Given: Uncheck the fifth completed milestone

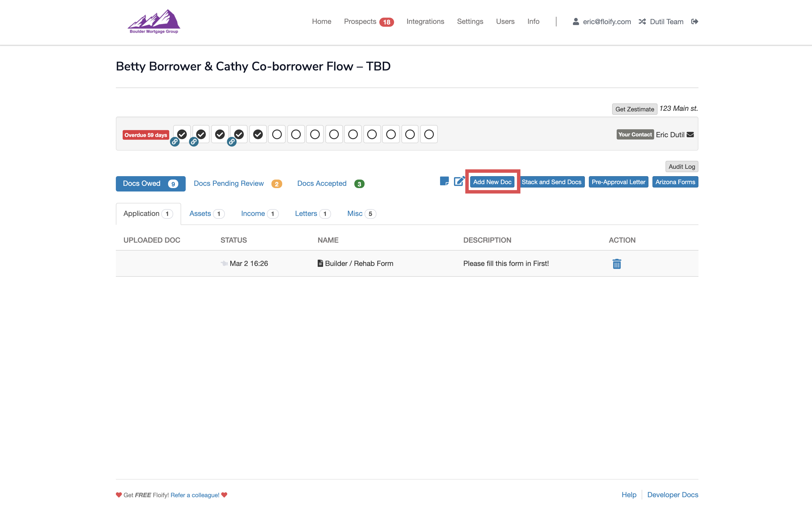Looking at the screenshot, I should pyautogui.click(x=258, y=134).
